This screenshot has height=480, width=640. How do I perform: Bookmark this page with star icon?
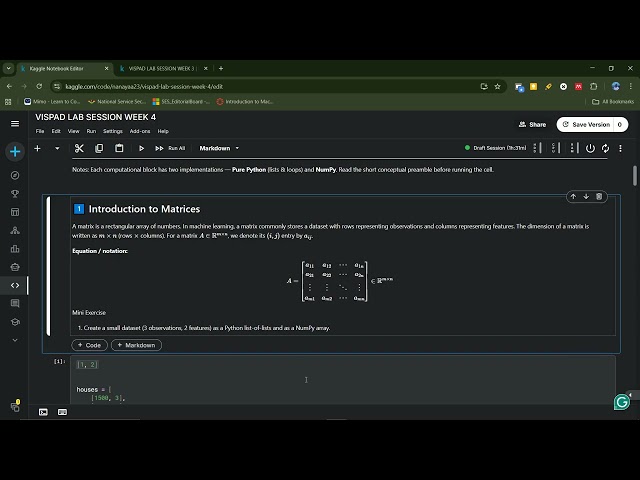(497, 87)
